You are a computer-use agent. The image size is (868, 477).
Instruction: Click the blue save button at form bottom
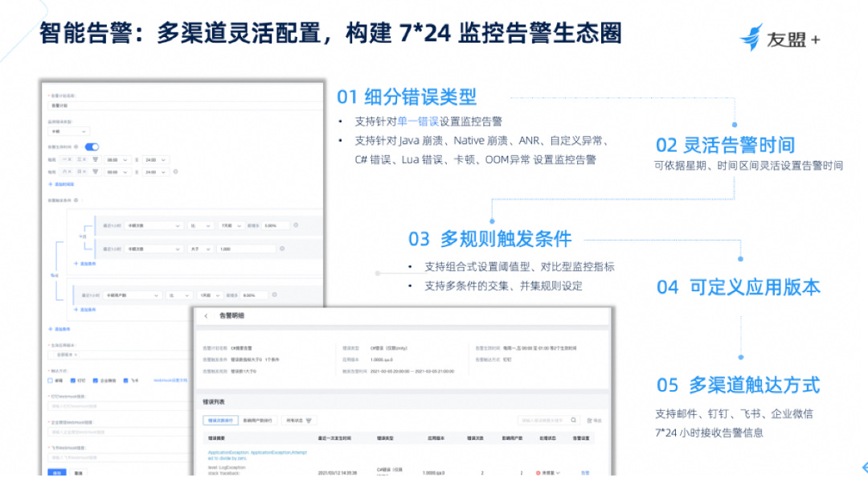tap(57, 472)
